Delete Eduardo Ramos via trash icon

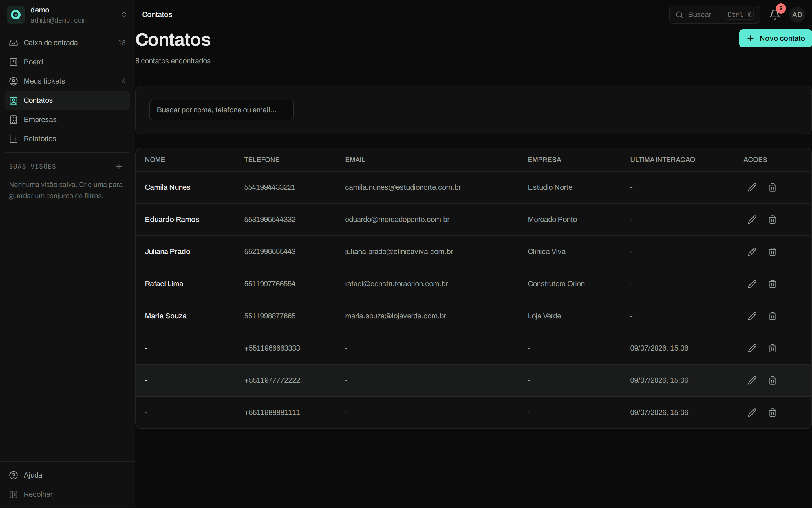(773, 219)
